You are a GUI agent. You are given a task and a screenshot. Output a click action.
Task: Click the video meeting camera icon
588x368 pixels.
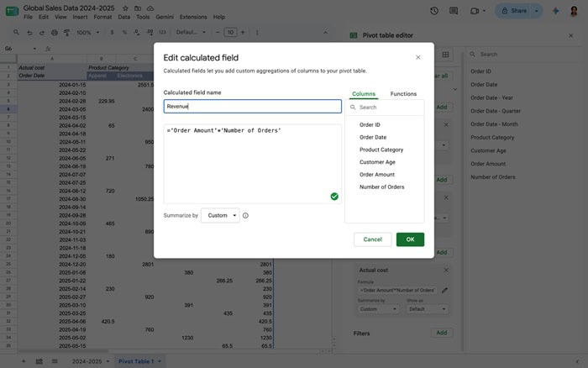pyautogui.click(x=475, y=11)
